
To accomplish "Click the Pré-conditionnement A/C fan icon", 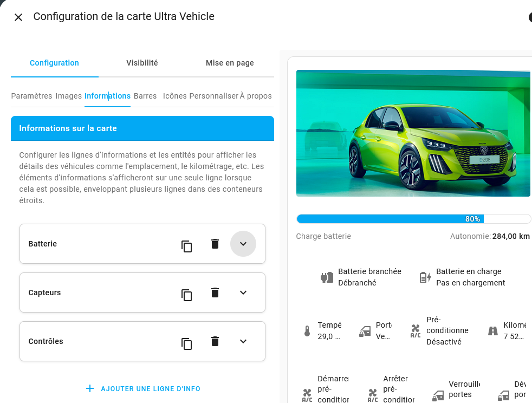I will click(416, 331).
